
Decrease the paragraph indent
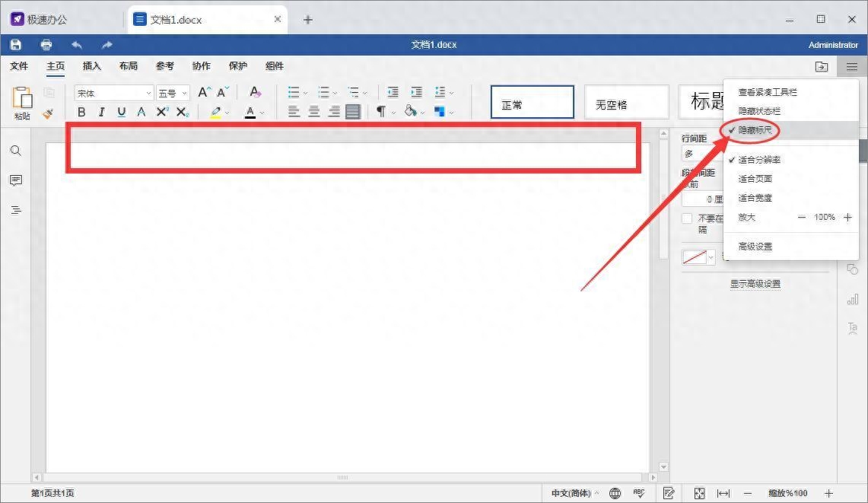[393, 92]
